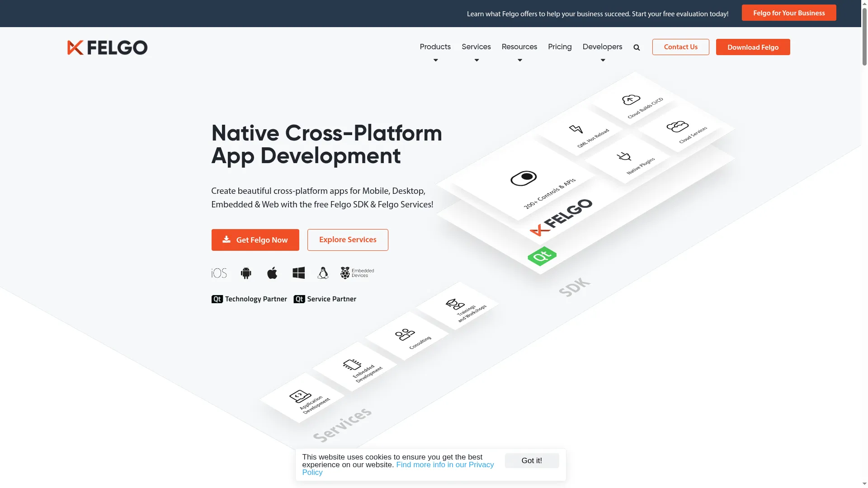Click the iOS platform icon

(219, 273)
